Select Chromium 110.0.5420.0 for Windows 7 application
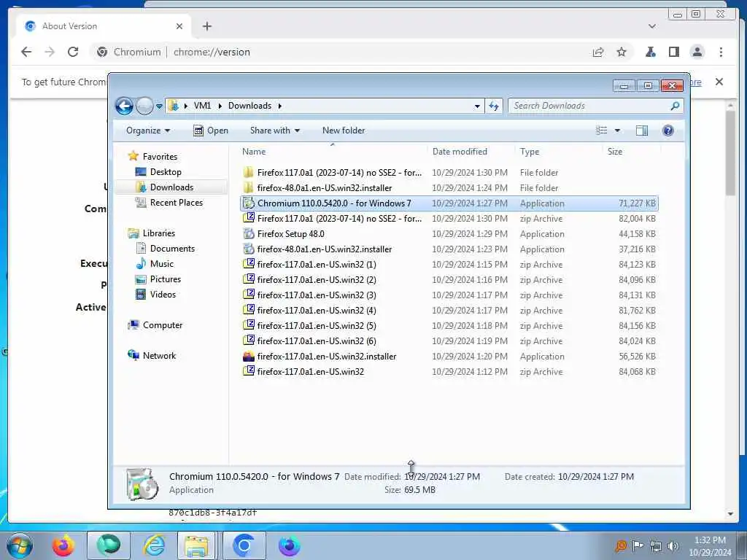The height and width of the screenshot is (560, 747). click(x=449, y=203)
